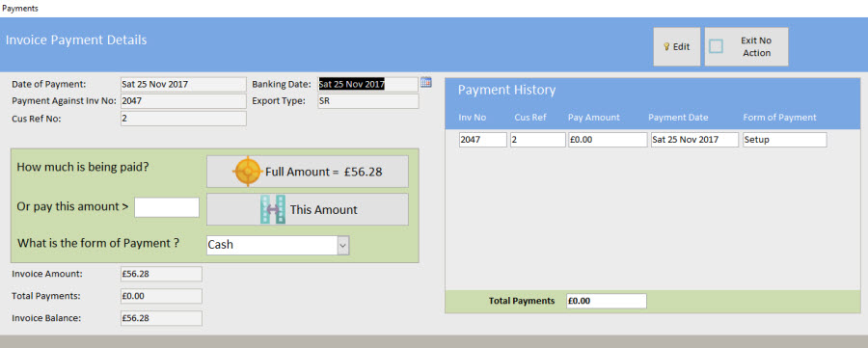Click 'Invoice Balance:' label
Image resolution: width=868 pixels, height=348 pixels.
click(46, 318)
